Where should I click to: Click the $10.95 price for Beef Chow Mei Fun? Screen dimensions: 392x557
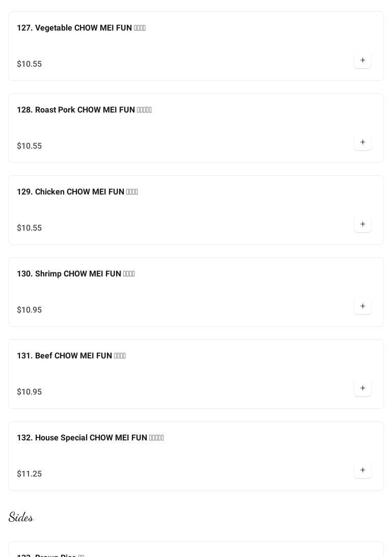[30, 392]
